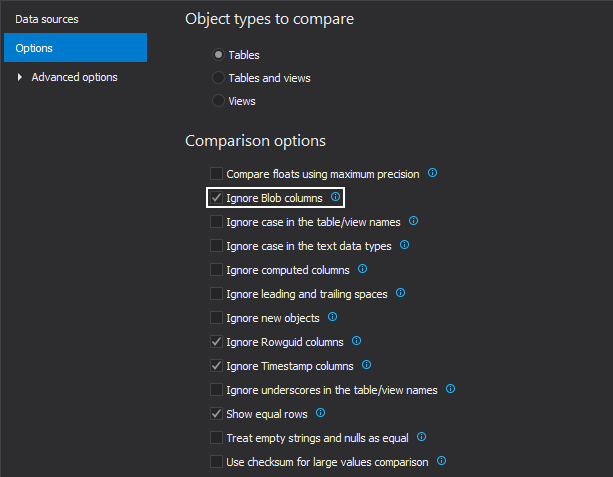613x477 pixels.
Task: Click info icon beside Ignore Rowguid columns
Action: click(357, 341)
